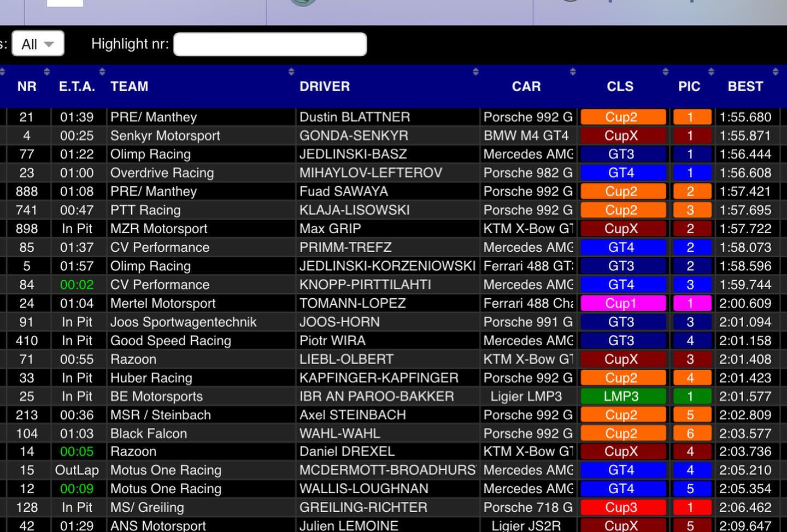Sort by DRIVER using its sort arrows
787x532 pixels.
click(475, 72)
